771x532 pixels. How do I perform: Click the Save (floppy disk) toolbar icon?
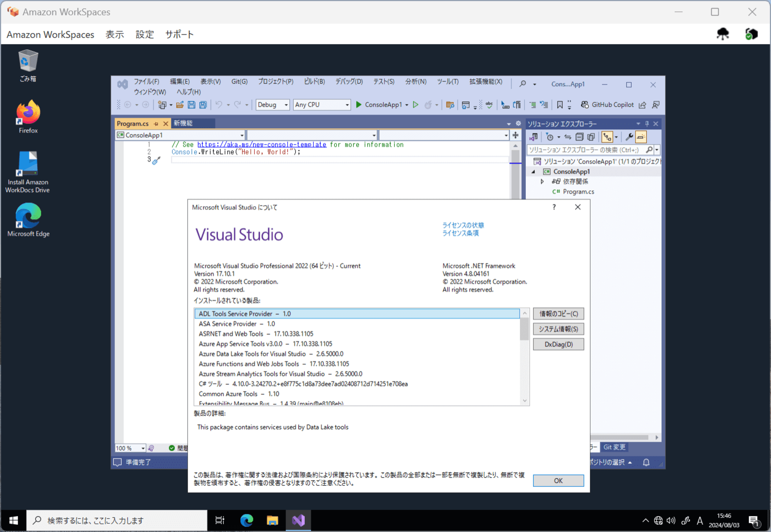click(191, 105)
